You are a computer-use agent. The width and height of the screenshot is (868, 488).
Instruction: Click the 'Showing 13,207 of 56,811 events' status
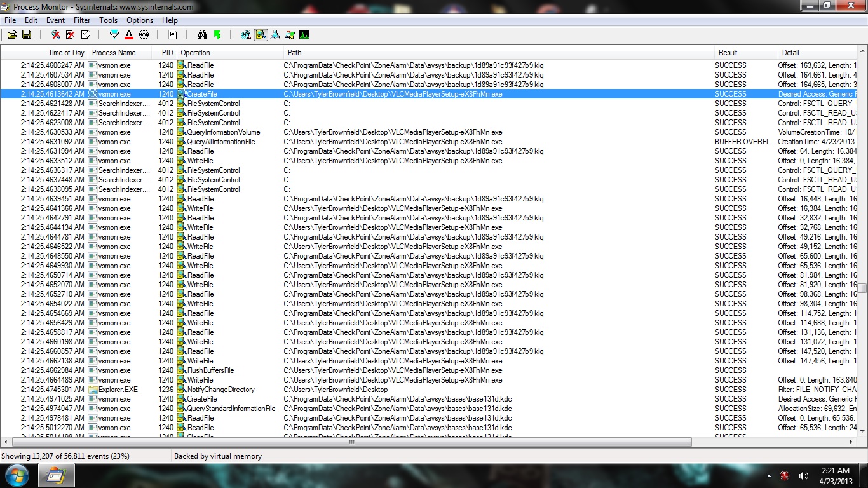[x=65, y=456]
